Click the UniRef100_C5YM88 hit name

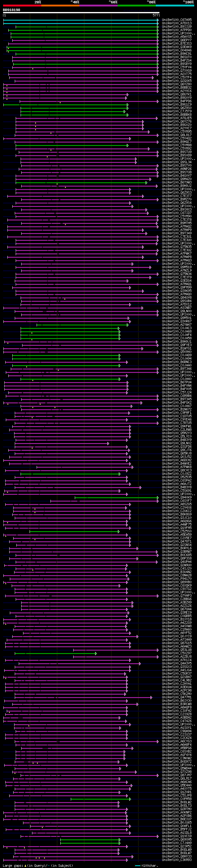177,145
